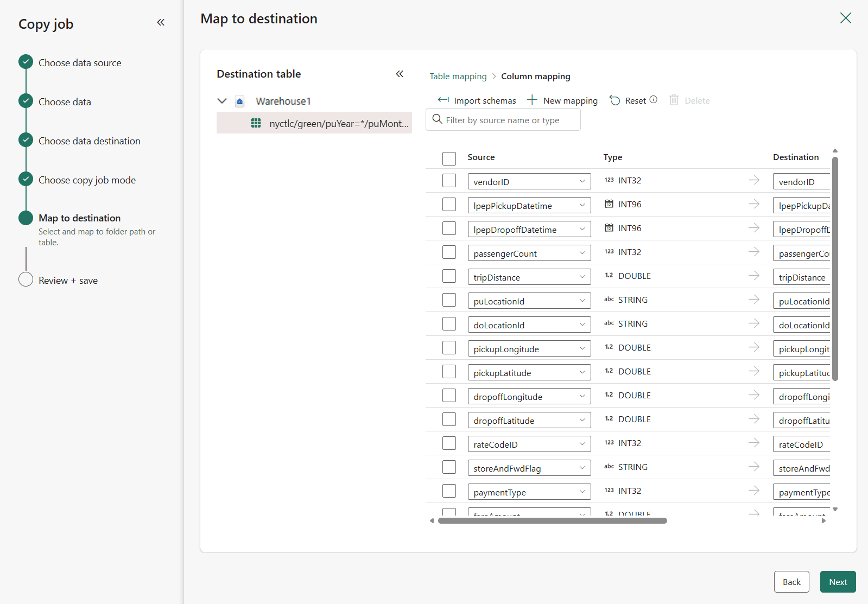Screen dimensions: 868x604
Task: Click the New mapping plus icon
Action: pos(532,100)
